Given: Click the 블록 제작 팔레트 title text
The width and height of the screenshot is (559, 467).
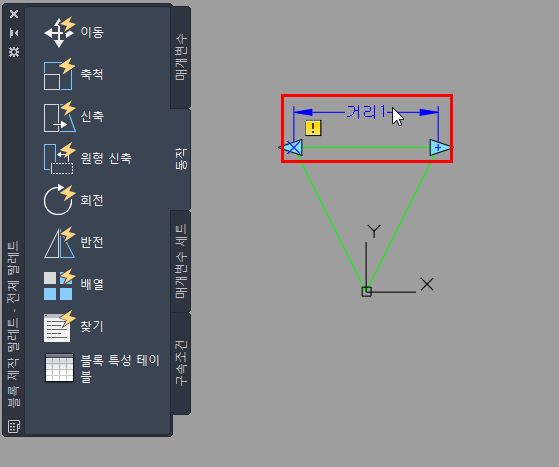Looking at the screenshot, I should (x=14, y=324).
